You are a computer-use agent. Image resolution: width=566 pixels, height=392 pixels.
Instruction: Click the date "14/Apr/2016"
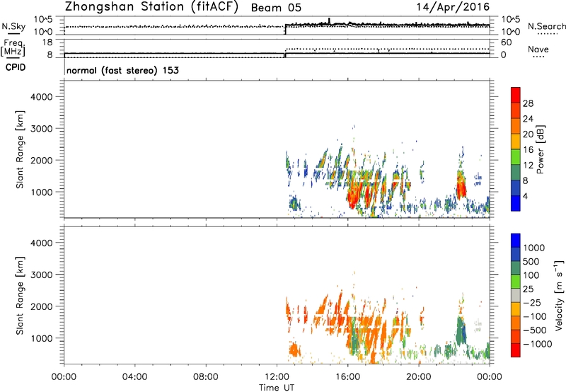coord(453,7)
